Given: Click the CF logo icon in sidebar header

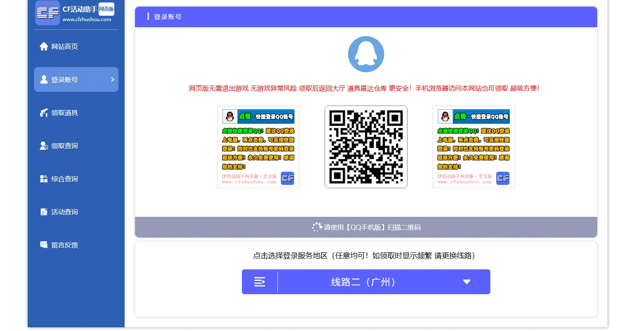Looking at the screenshot, I should tap(48, 13).
